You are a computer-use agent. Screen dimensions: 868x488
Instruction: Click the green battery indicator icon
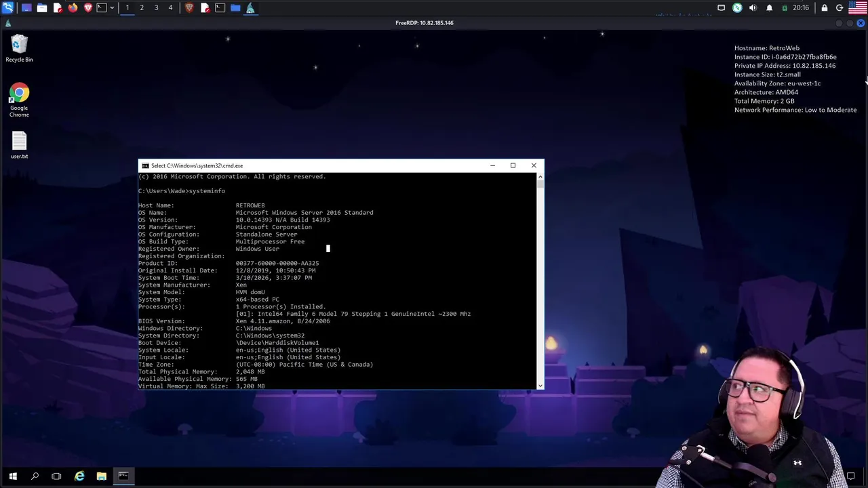(x=785, y=7)
